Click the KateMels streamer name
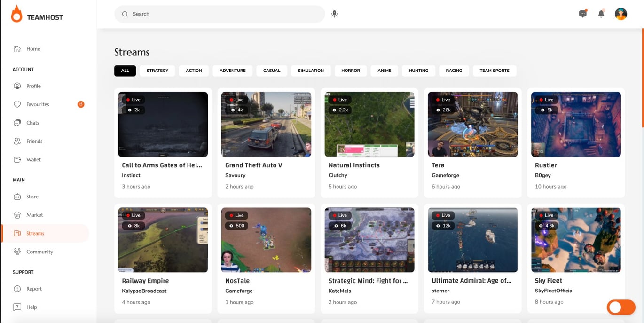The width and height of the screenshot is (644, 323). coord(340,291)
